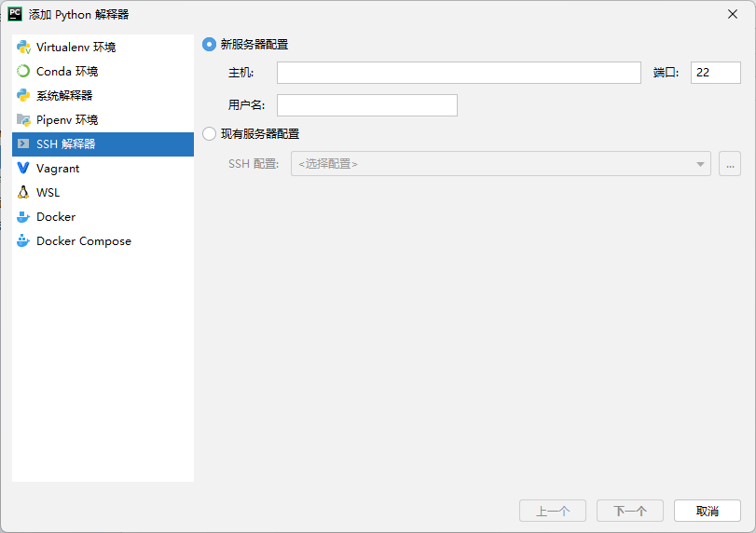Focus the 主机 host input field
756x533 pixels.
point(459,73)
